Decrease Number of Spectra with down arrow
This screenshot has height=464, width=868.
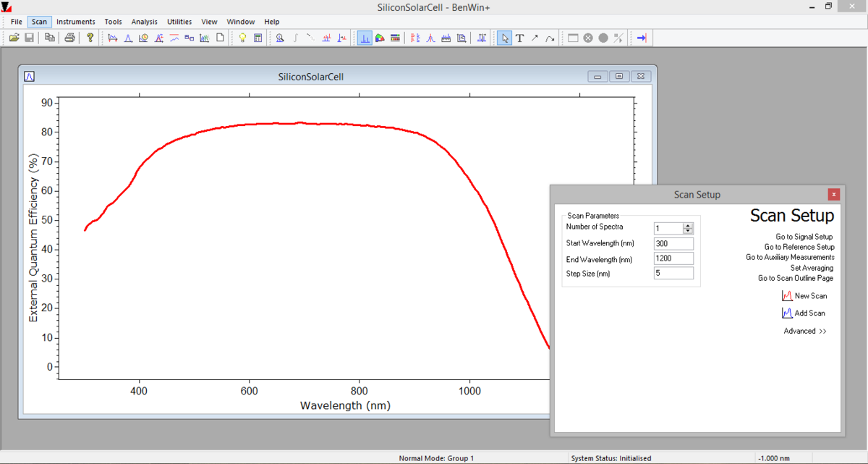tap(688, 231)
